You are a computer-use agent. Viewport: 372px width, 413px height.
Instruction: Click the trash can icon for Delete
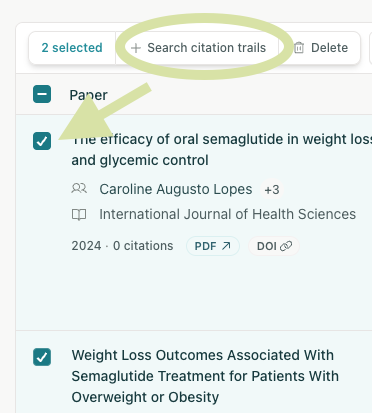(x=299, y=48)
